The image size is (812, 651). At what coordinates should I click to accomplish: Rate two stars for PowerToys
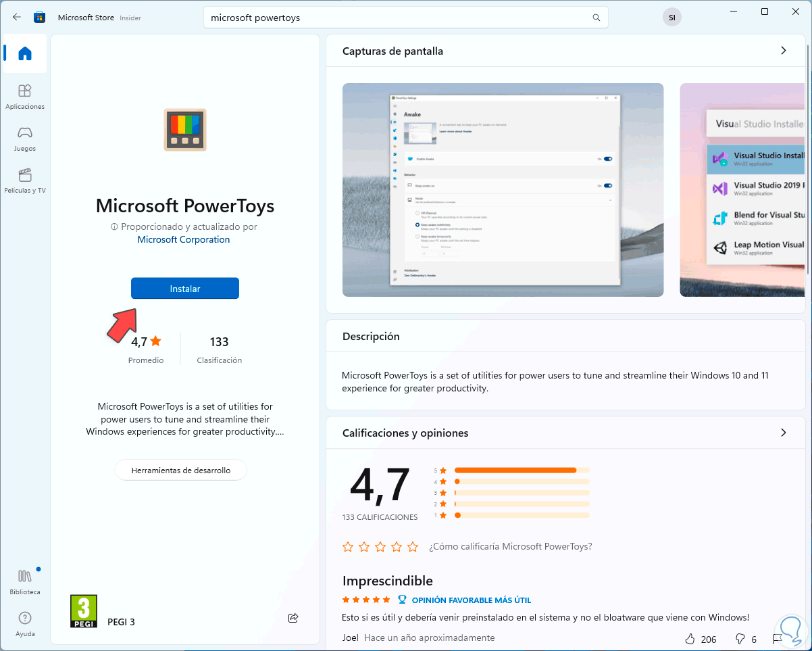(x=364, y=546)
